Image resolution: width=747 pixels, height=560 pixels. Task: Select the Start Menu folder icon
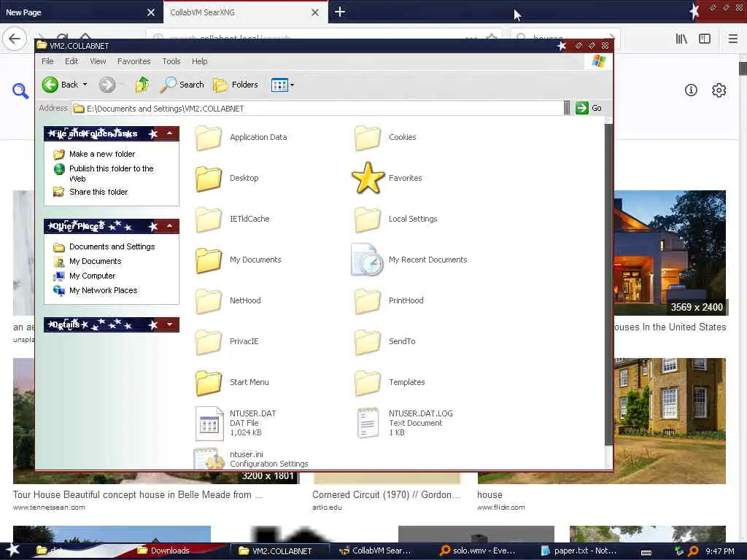tap(209, 383)
